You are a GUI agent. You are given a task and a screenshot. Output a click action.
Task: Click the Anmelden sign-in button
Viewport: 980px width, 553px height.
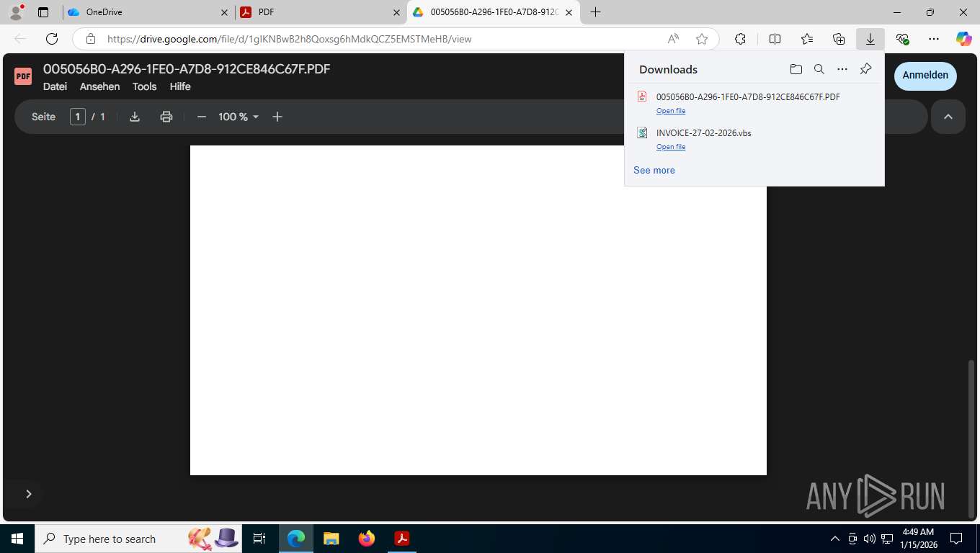point(925,76)
